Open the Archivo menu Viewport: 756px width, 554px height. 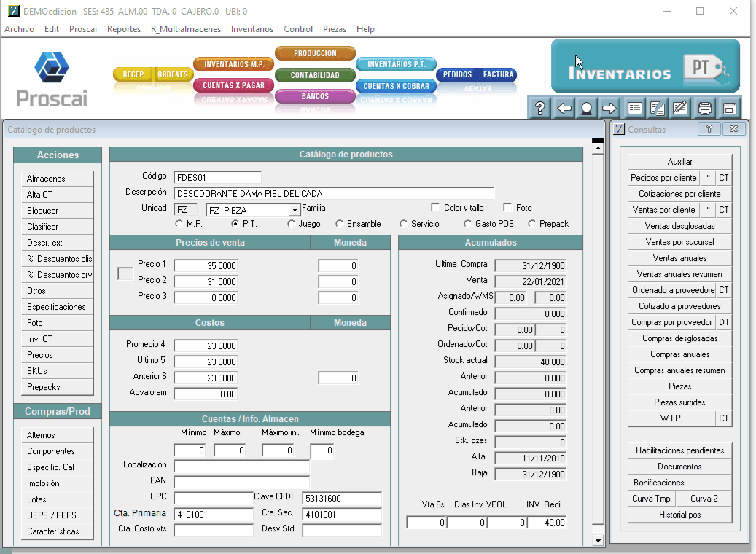click(x=19, y=29)
